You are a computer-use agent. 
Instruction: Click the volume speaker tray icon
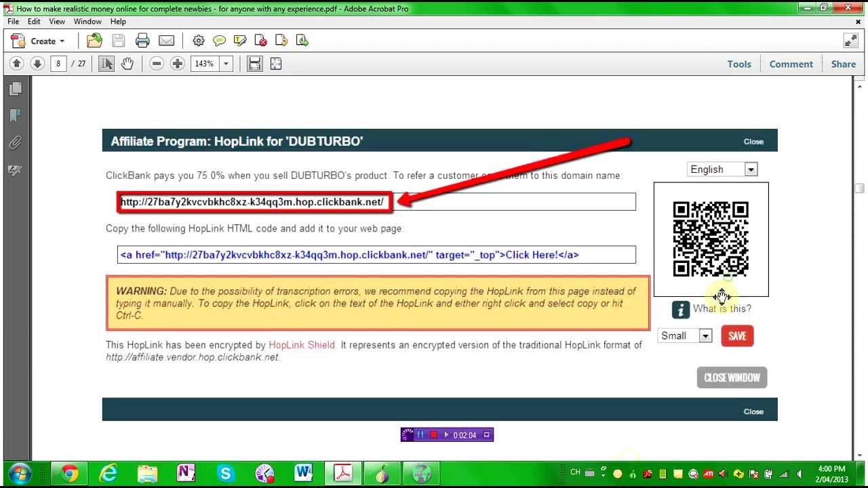click(x=801, y=474)
